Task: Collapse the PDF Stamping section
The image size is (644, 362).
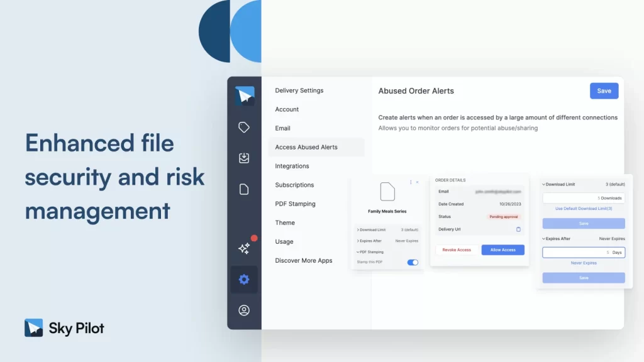Action: coord(370,252)
